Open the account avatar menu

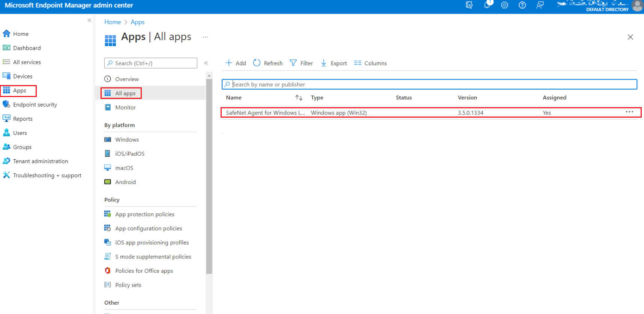pos(637,6)
